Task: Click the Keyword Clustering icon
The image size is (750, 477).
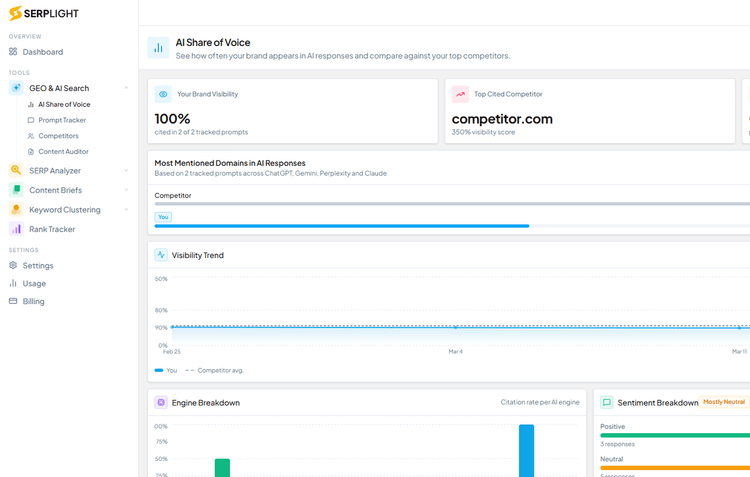Action: tap(16, 210)
